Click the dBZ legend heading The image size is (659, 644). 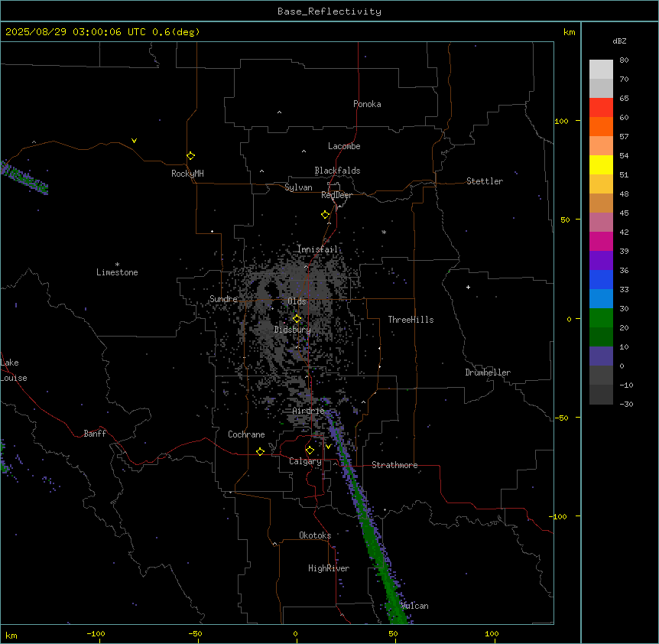(619, 41)
